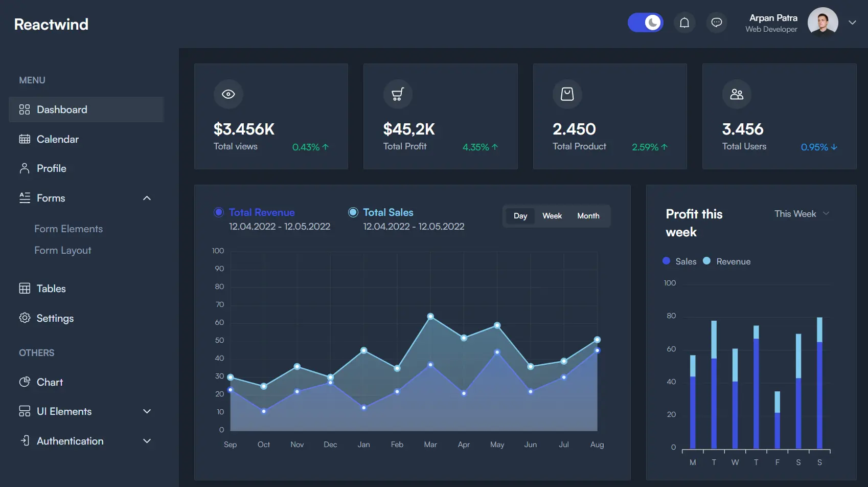Click the shopping cart icon on Total Profit
Screen dimensions: 868x487
click(398, 94)
